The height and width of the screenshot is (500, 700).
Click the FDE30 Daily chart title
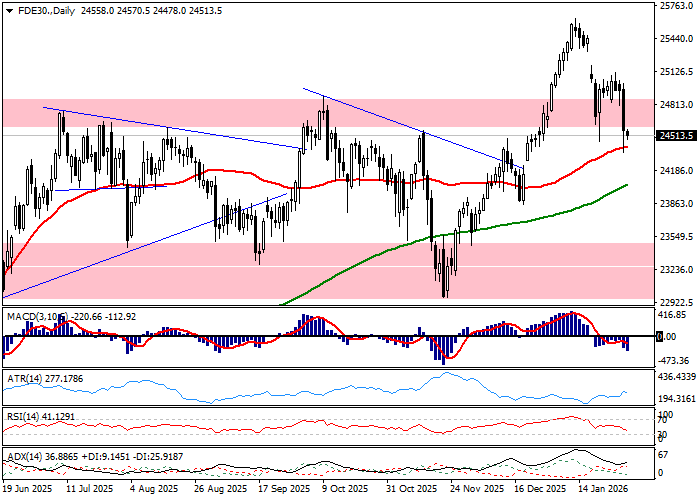[44, 9]
